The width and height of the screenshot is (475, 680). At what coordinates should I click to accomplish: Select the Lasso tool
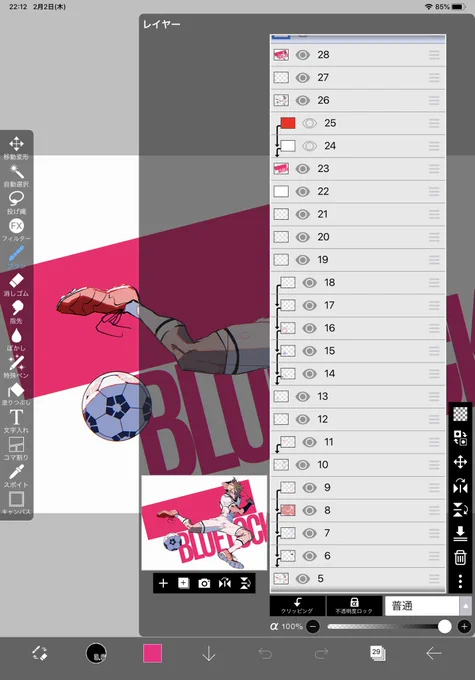pos(16,202)
